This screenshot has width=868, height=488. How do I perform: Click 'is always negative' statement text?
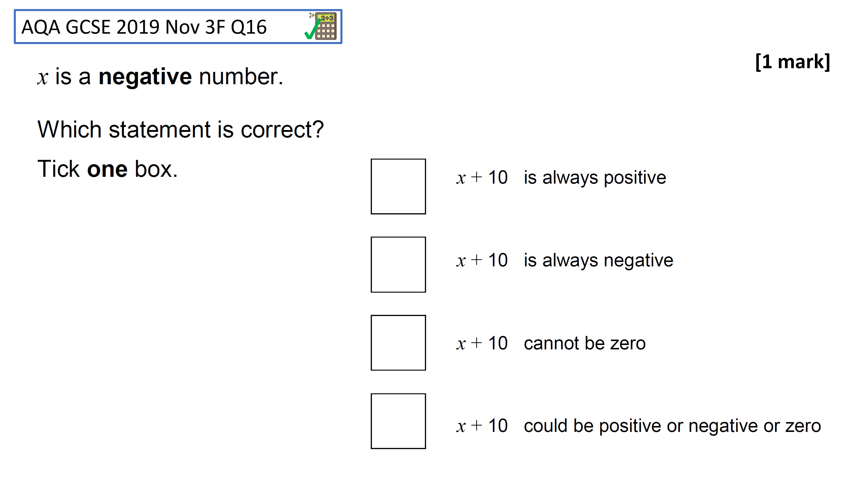(x=598, y=261)
